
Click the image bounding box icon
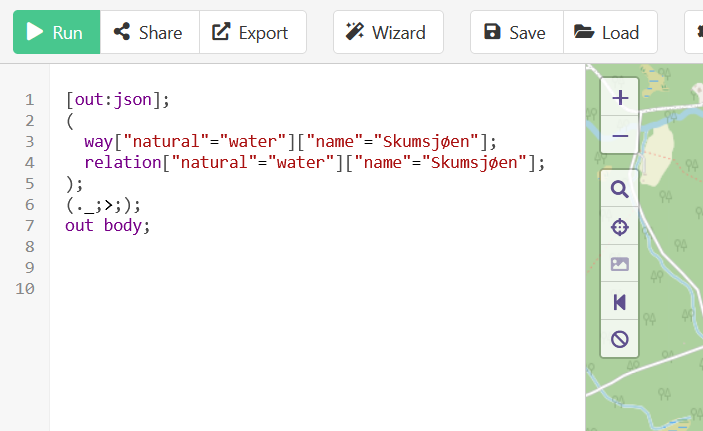click(x=620, y=264)
